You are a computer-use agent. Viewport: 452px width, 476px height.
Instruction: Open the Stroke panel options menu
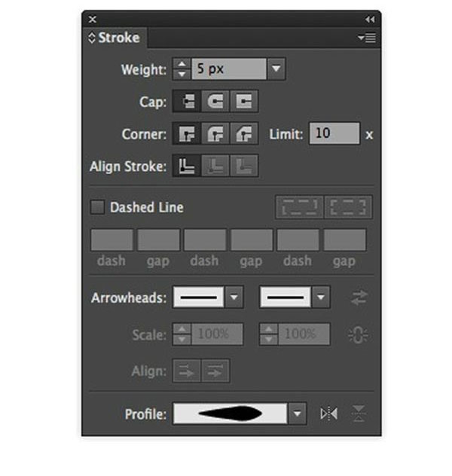(367, 38)
